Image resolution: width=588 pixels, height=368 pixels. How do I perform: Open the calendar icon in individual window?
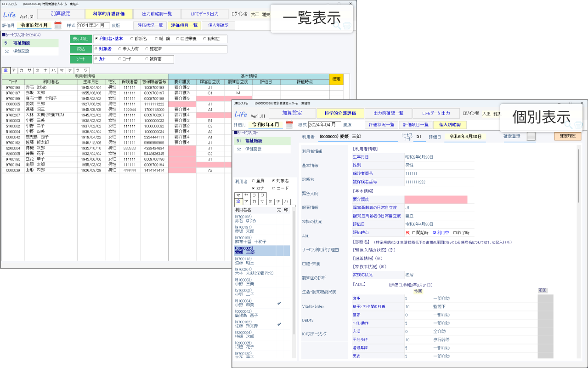(x=289, y=124)
